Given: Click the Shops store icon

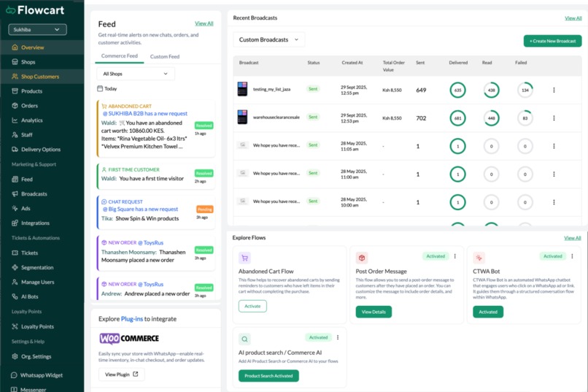Looking at the screenshot, I should [x=15, y=62].
